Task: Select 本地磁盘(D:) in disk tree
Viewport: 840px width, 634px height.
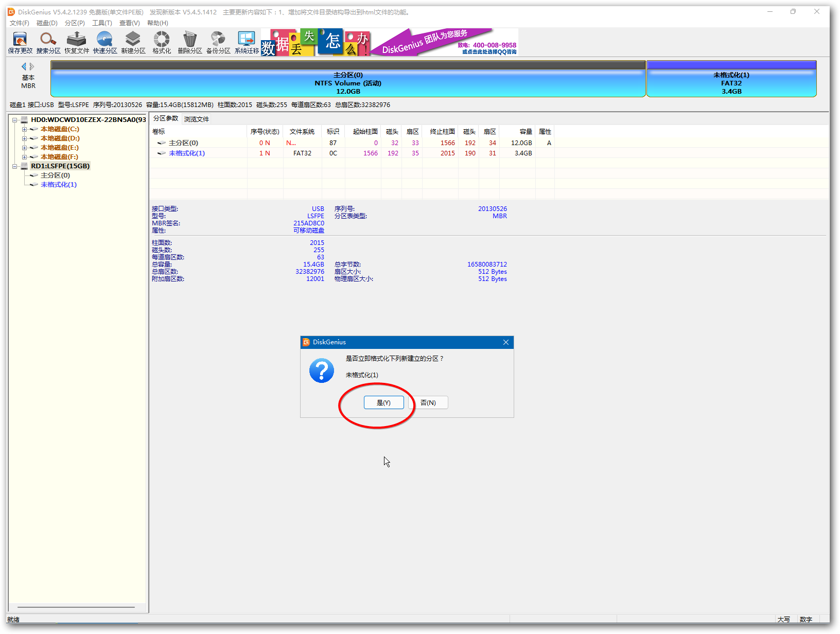Action: coord(60,138)
